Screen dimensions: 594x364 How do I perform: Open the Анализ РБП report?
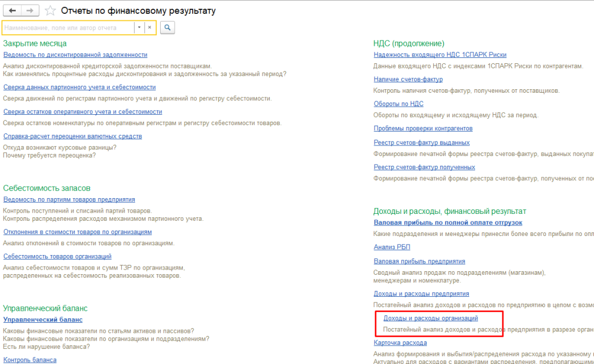(392, 247)
